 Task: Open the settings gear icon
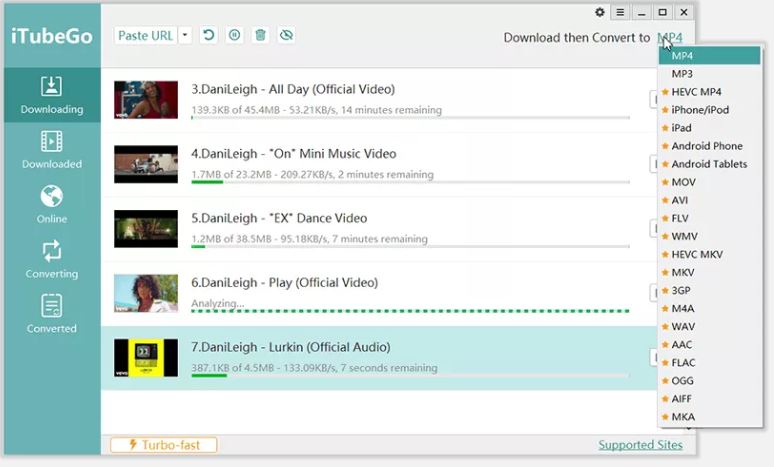point(600,12)
